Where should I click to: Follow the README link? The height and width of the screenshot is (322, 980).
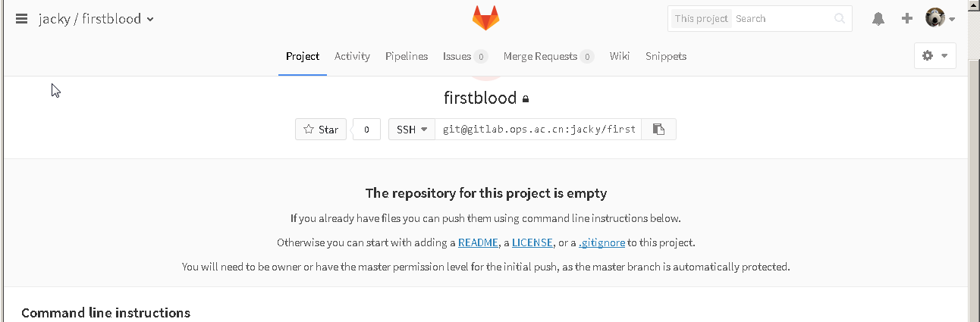coord(478,243)
